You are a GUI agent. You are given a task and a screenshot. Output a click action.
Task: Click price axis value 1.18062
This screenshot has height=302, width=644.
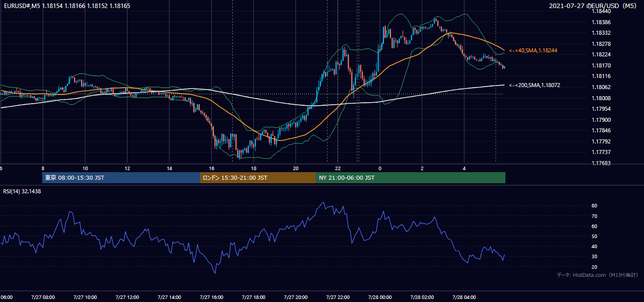[601, 87]
